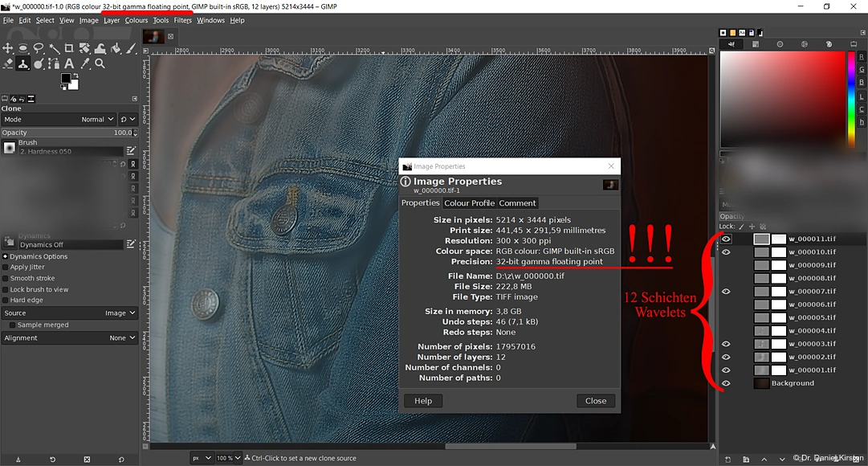Open tool options panel configuration menu
Screen dimensions: 868x466
[135, 99]
